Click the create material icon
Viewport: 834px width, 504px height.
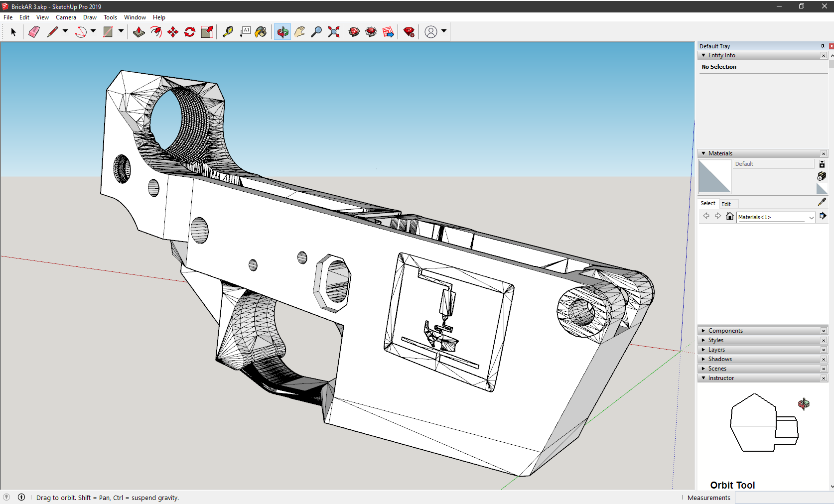[x=822, y=176]
